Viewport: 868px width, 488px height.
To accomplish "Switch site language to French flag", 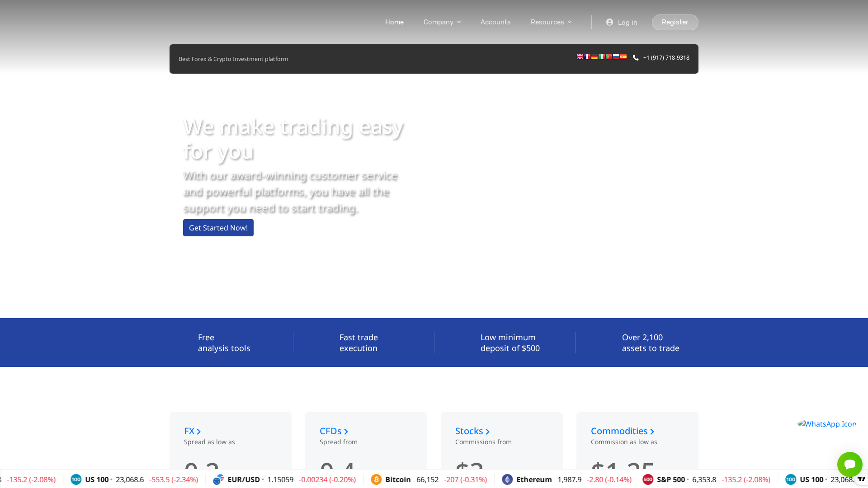I will (x=587, y=56).
